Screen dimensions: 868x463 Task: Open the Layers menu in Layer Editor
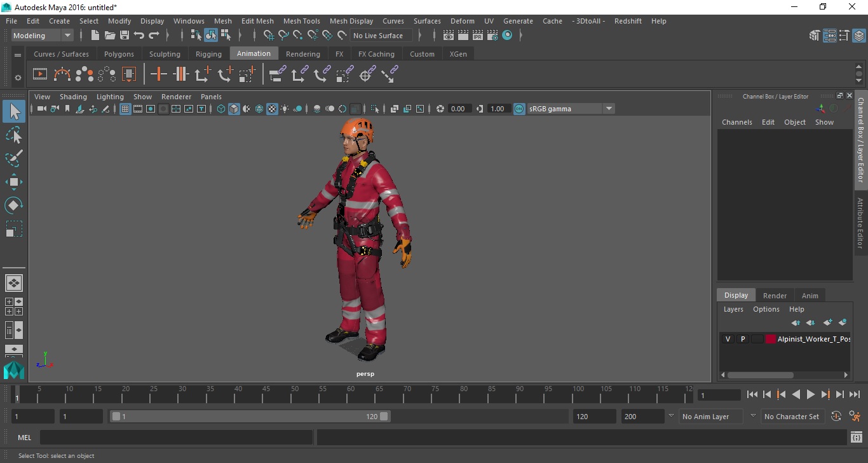pyautogui.click(x=733, y=309)
